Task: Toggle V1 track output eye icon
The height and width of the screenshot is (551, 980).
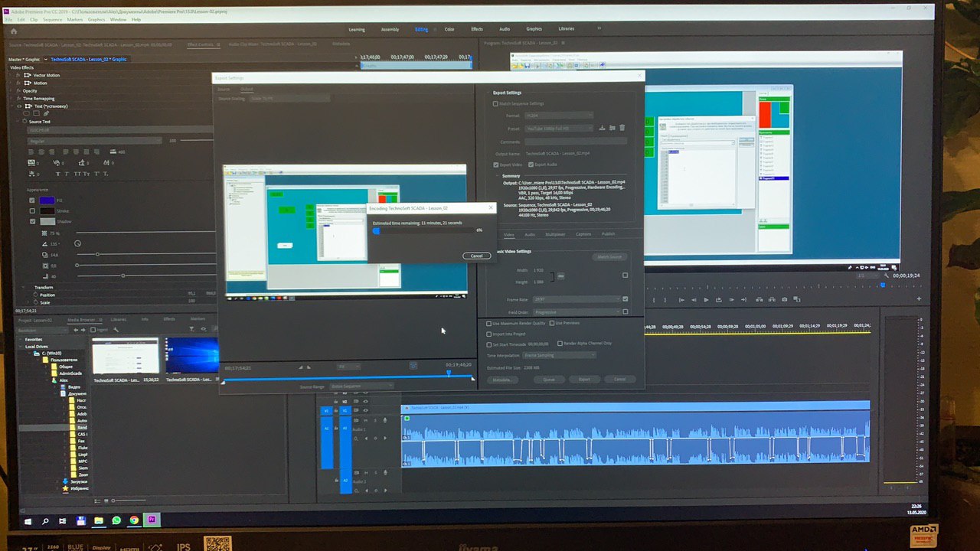Action: [x=366, y=410]
